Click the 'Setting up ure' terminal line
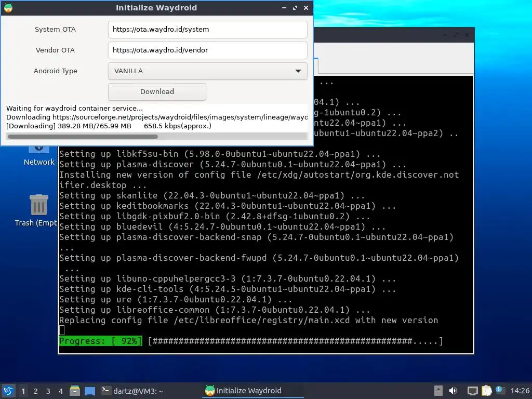Viewport: 532px width, 399px height. 176,300
